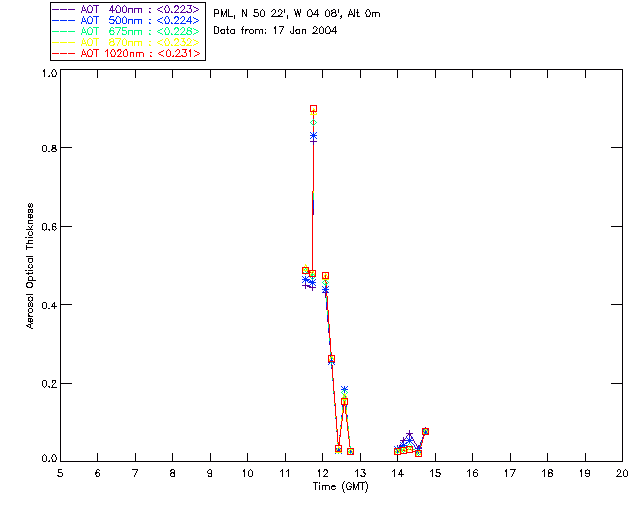Click the 'Data from: 17 Jan 2004' text

pyautogui.click(x=275, y=31)
